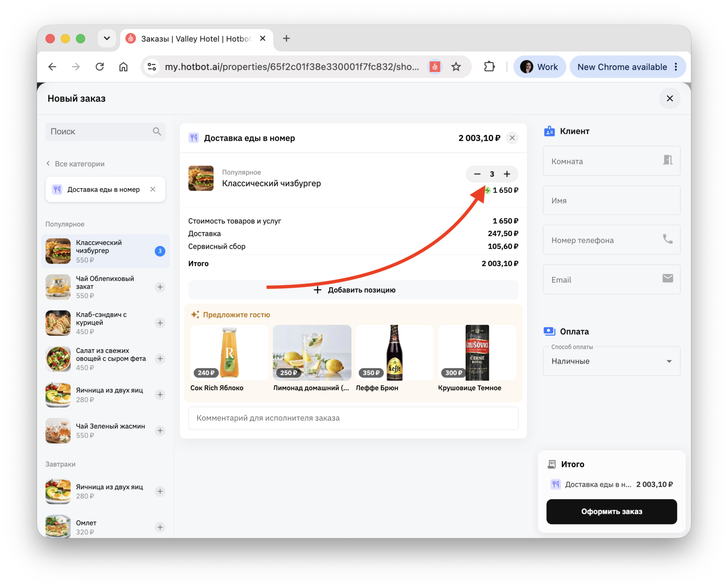Suggest Крушовице Темное to guest
728x587 pixels.
pos(477,358)
